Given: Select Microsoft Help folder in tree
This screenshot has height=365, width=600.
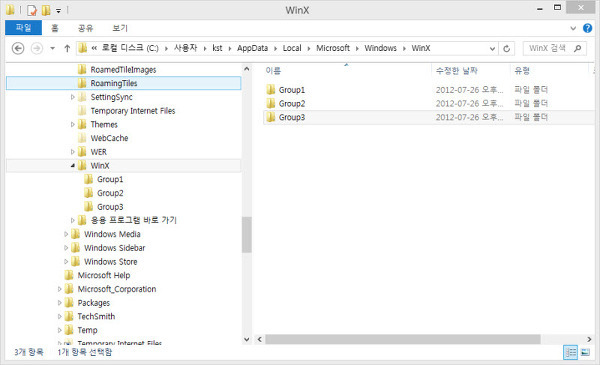Looking at the screenshot, I should [x=104, y=275].
